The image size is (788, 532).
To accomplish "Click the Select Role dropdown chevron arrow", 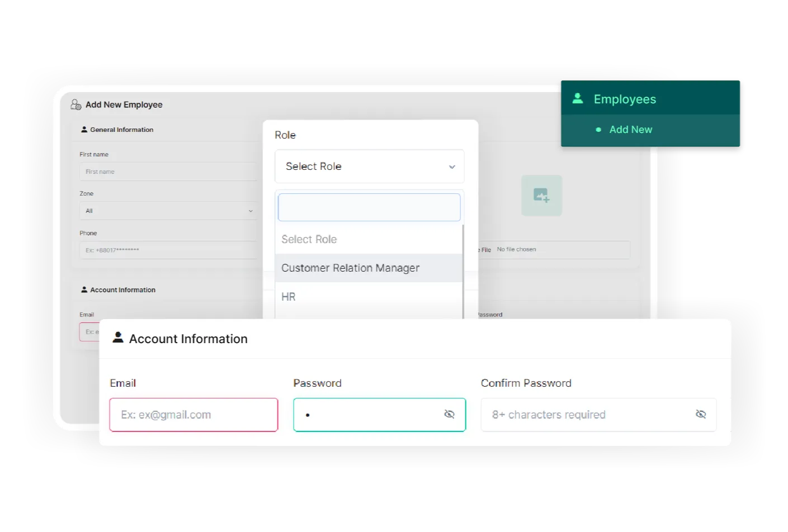I will 452,167.
